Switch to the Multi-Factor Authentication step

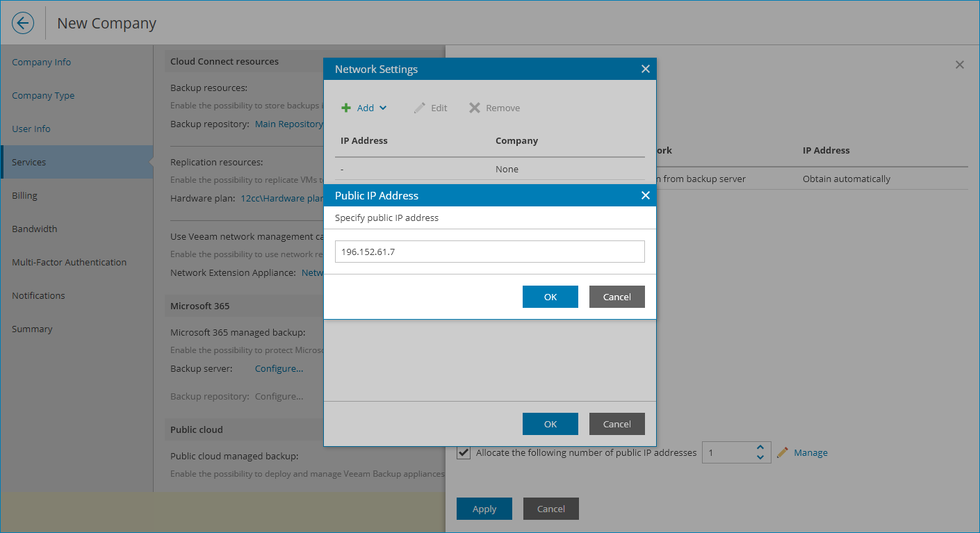(69, 262)
